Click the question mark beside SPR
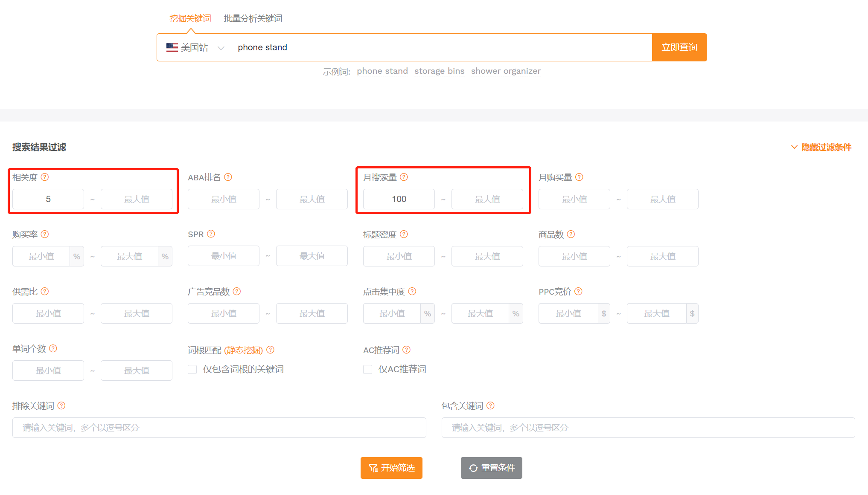This screenshot has height=495, width=868. (x=211, y=234)
